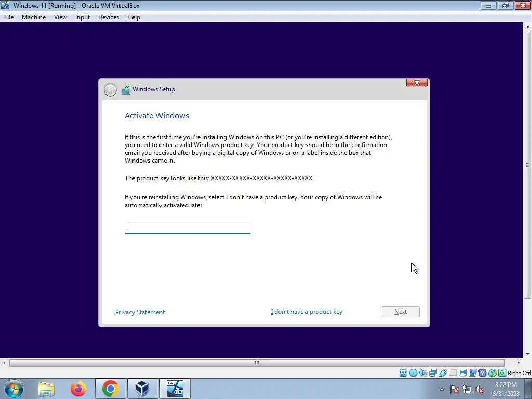Screen dimensions: 532x399
Task: Open the Help menu
Action: [x=134, y=17]
